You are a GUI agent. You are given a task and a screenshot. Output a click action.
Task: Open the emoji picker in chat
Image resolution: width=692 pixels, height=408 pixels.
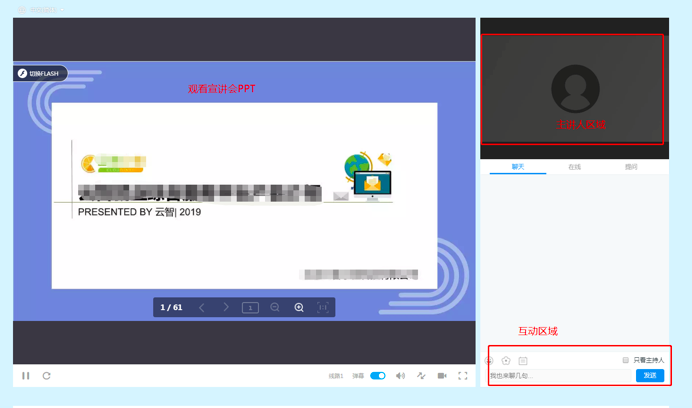[x=489, y=360]
